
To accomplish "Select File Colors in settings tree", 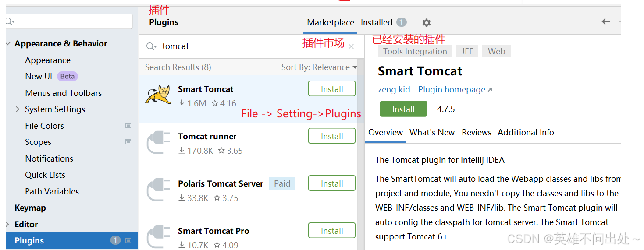I will [44, 126].
